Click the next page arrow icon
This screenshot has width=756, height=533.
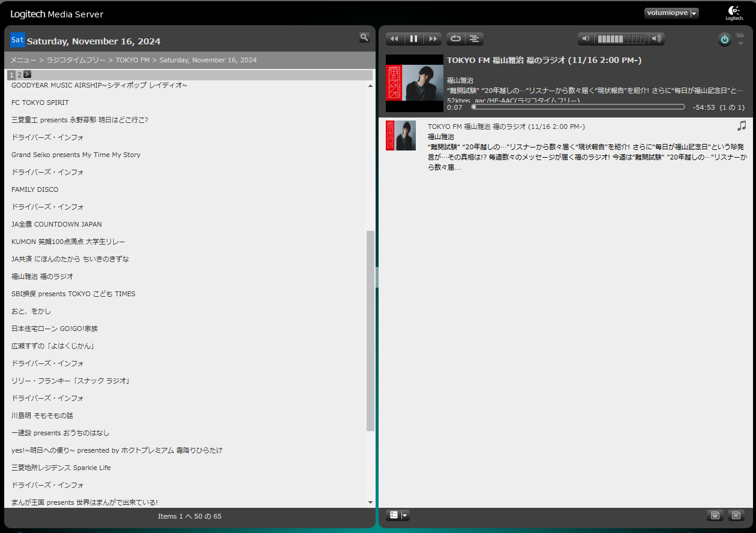click(27, 74)
